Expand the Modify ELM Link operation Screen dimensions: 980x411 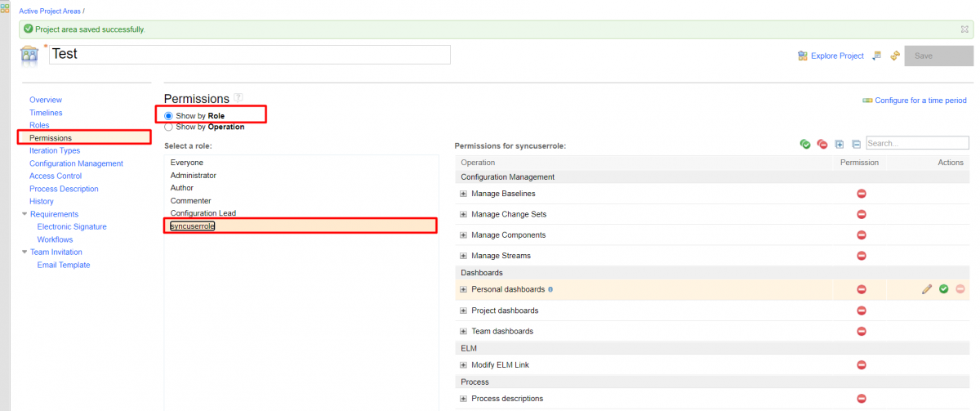click(463, 365)
